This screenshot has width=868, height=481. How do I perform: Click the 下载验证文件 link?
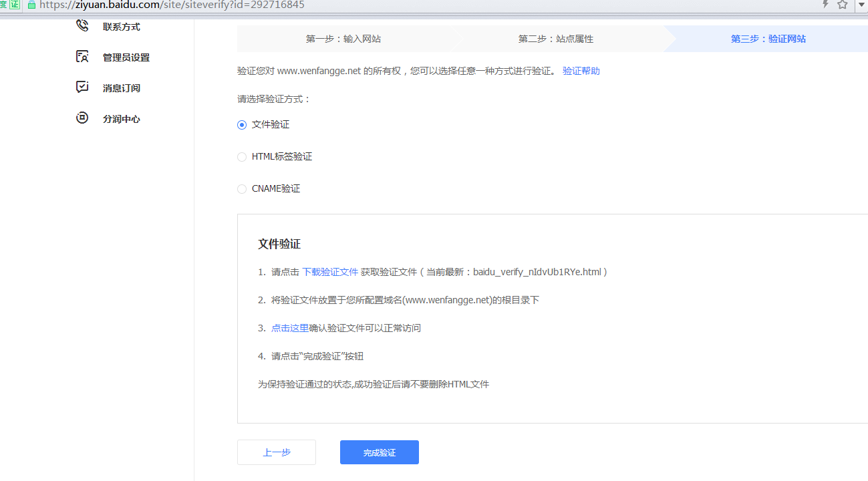pyautogui.click(x=330, y=272)
